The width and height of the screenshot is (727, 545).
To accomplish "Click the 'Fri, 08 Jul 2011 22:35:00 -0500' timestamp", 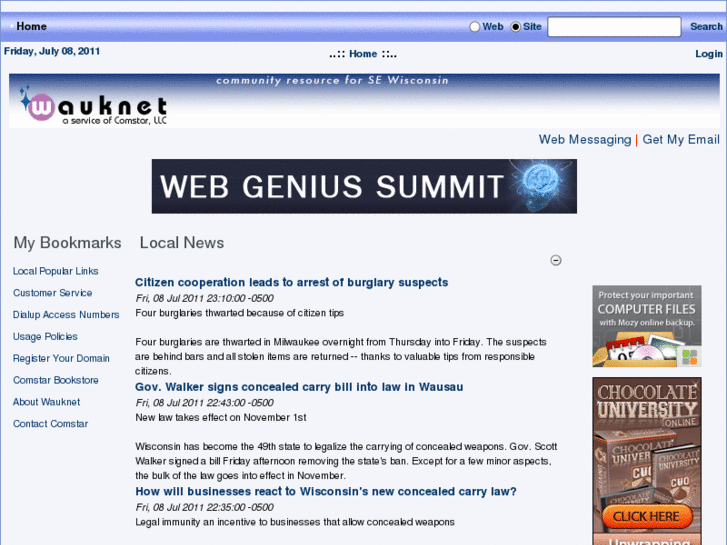I will click(204, 507).
